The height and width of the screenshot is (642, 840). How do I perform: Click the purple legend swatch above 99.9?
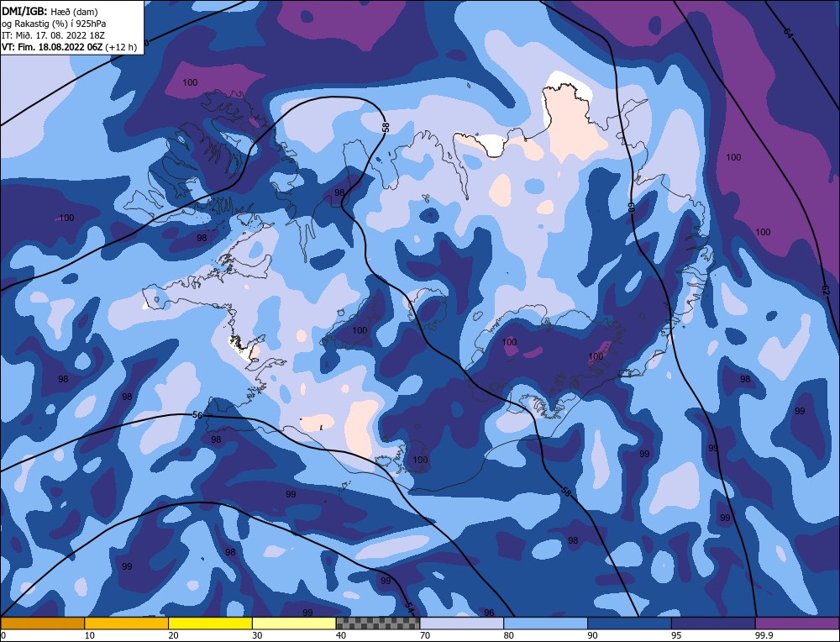click(798, 624)
